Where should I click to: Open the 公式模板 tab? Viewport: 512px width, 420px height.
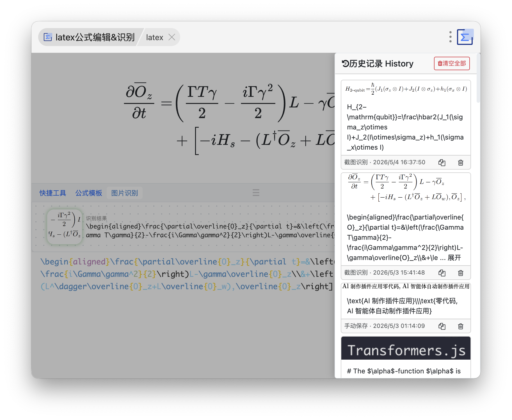[88, 193]
